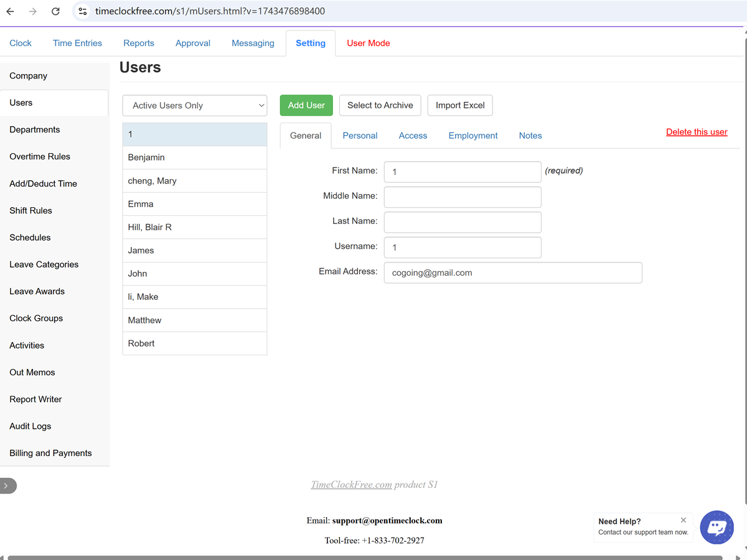Open the TimeClockFree.com footer link
This screenshot has height=560, width=747.
tap(351, 485)
